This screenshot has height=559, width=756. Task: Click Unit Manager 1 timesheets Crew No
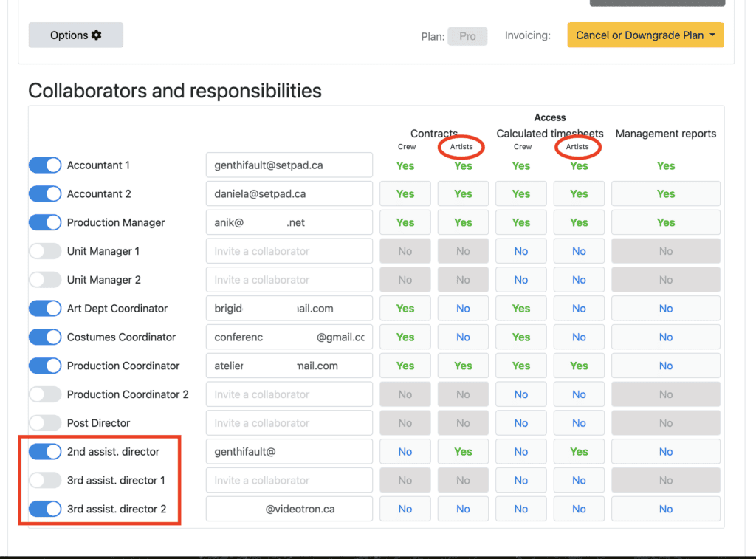coord(521,251)
